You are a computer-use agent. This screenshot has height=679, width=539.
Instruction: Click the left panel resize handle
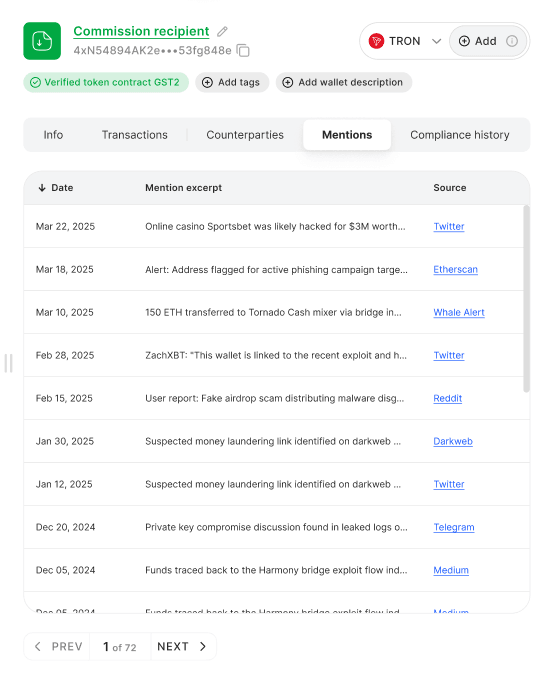click(8, 363)
